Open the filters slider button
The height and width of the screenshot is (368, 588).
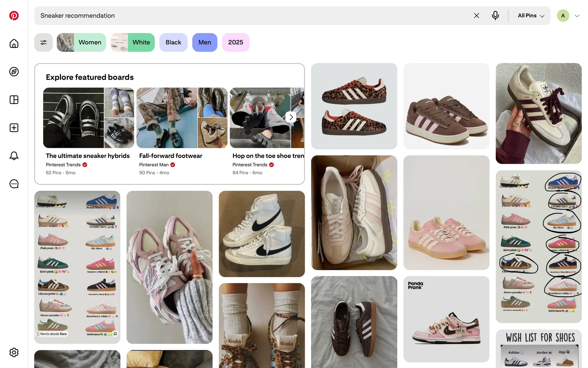43,42
